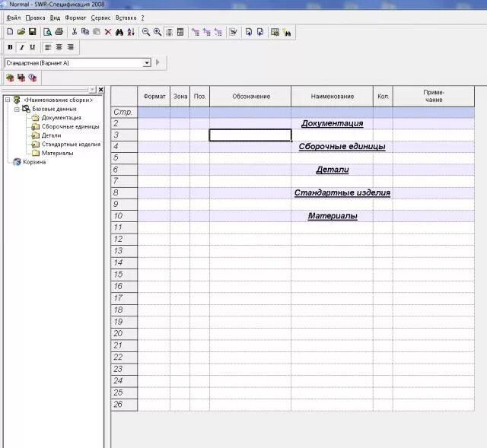487x448 pixels.
Task: Print the specification
Action: (x=59, y=32)
